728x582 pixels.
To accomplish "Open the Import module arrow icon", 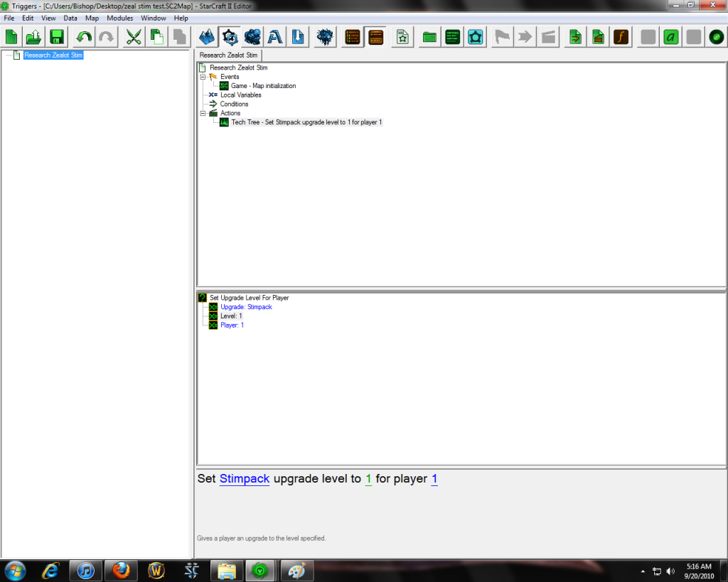I will point(298,37).
